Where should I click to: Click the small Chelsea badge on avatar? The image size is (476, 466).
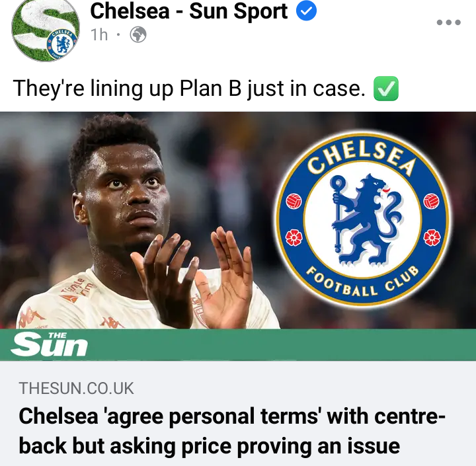(x=62, y=44)
